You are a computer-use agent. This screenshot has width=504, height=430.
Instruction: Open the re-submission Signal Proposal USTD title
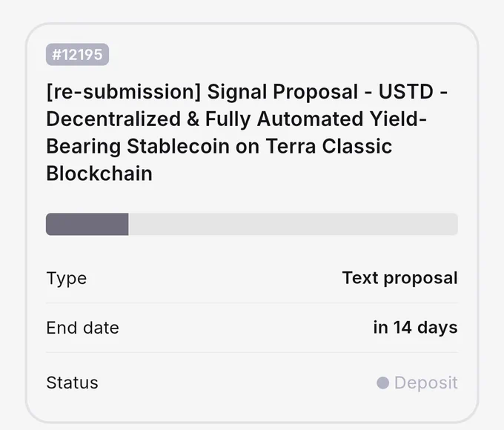click(247, 132)
